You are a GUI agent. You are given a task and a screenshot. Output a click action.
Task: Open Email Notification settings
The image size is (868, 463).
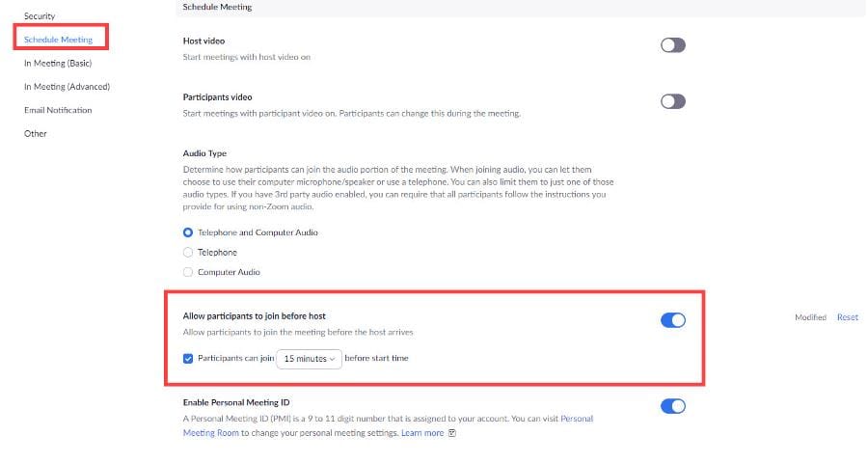coord(58,110)
